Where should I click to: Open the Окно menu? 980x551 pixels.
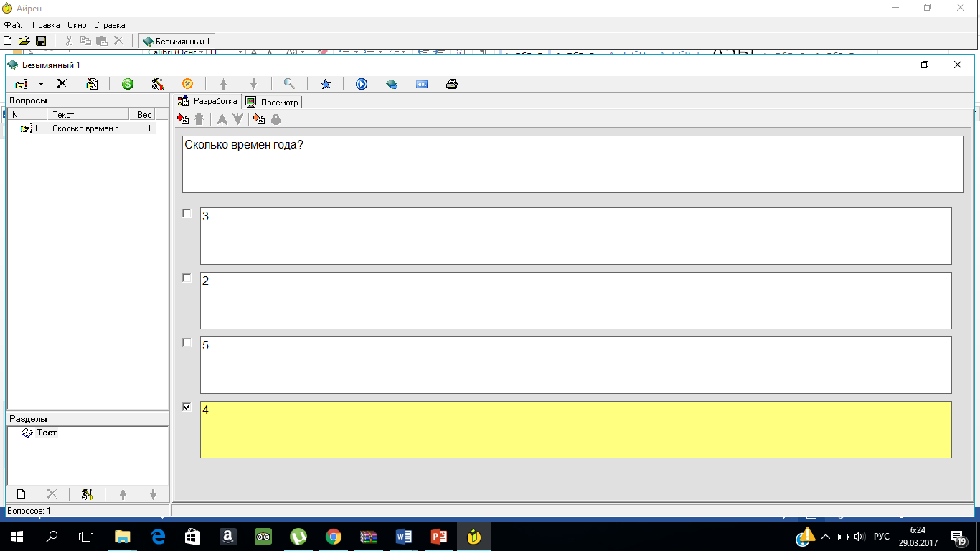[x=77, y=25]
